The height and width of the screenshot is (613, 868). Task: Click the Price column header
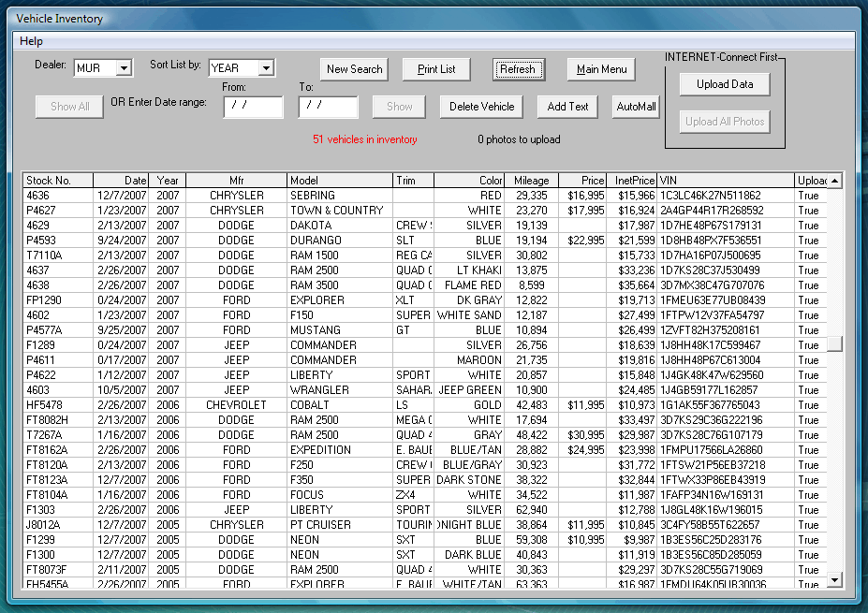[x=583, y=181]
